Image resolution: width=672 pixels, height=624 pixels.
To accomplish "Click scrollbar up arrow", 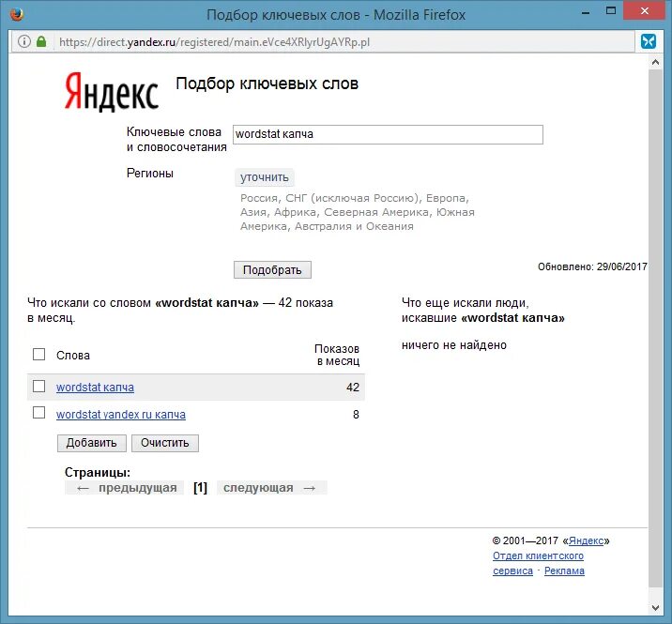I will point(655,63).
